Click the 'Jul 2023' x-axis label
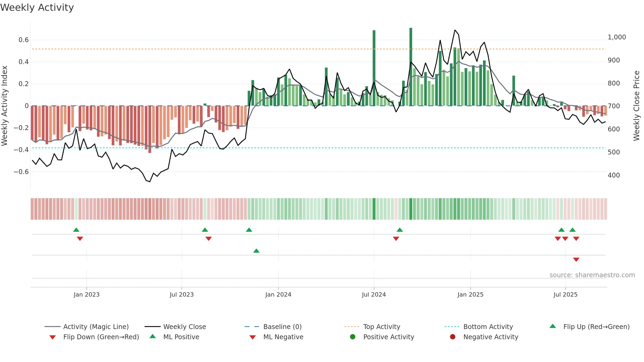Image resolution: width=644 pixels, height=362 pixels. point(182,294)
